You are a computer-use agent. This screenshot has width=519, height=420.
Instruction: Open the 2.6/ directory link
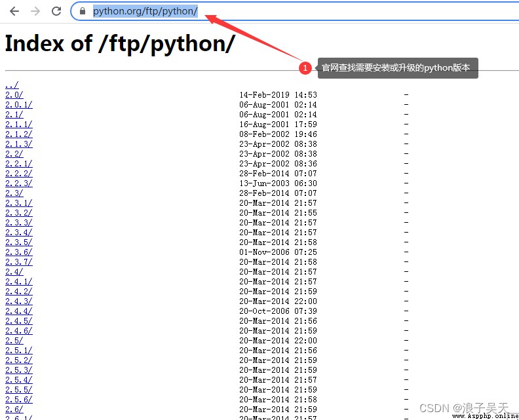pyautogui.click(x=14, y=409)
